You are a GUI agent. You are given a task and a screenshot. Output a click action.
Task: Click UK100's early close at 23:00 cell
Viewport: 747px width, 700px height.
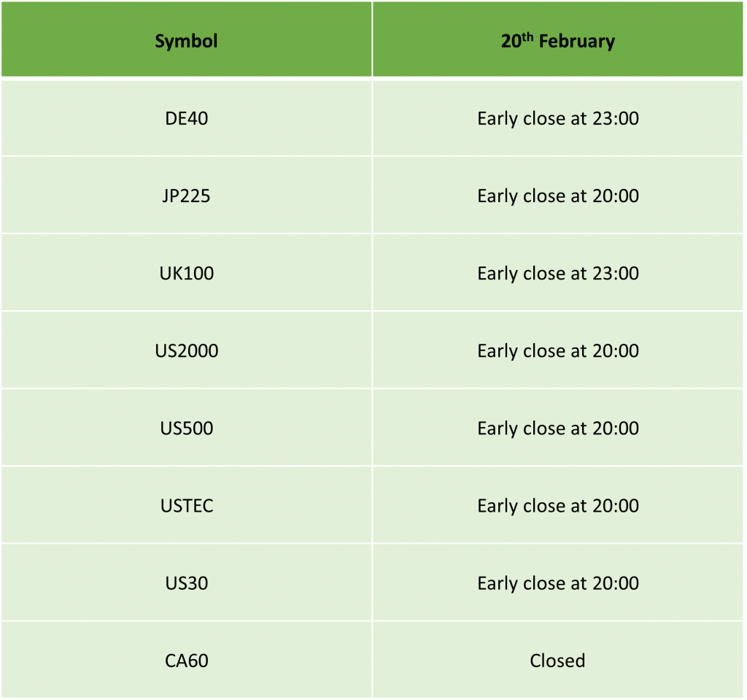557,273
